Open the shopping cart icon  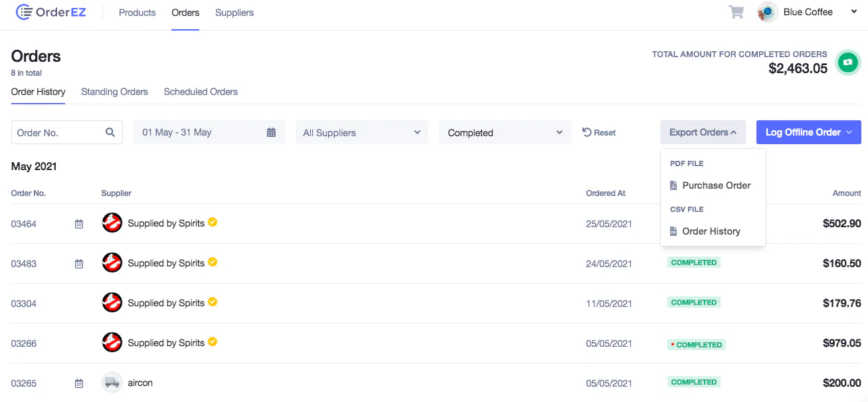click(x=736, y=12)
